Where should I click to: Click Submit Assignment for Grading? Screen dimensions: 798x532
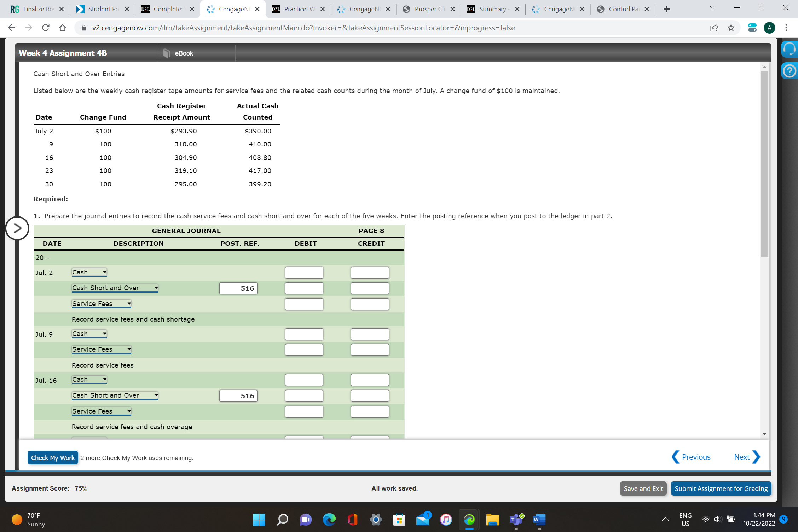coord(721,488)
